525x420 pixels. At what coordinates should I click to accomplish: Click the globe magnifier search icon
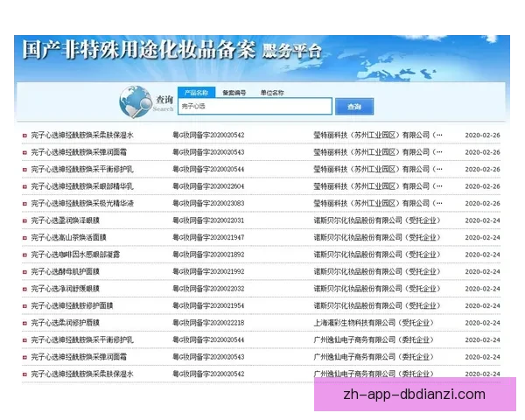click(135, 101)
